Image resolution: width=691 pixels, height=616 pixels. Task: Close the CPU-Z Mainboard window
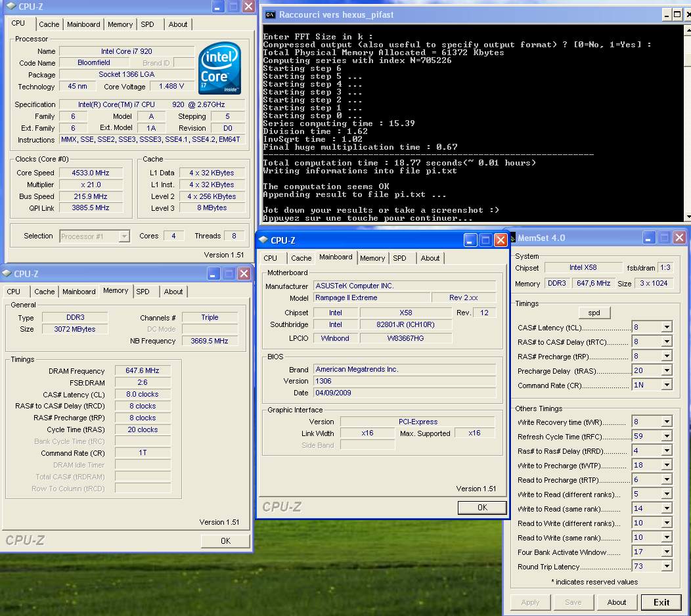click(x=500, y=240)
